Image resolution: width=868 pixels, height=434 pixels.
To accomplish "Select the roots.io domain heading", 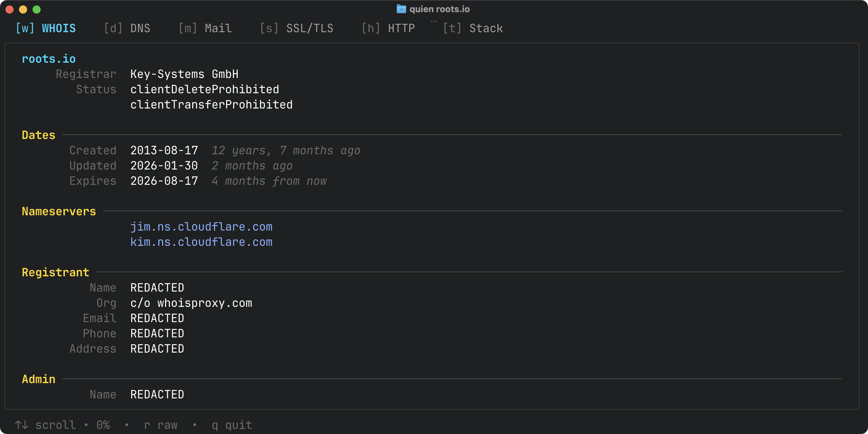I will 48,59.
